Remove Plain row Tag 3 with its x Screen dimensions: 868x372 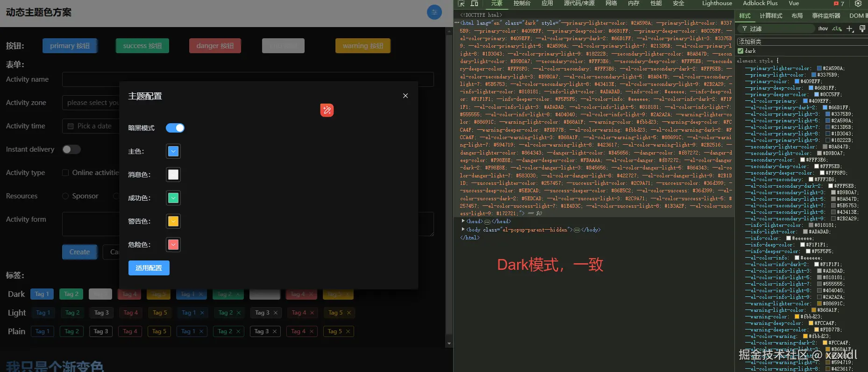pos(275,331)
